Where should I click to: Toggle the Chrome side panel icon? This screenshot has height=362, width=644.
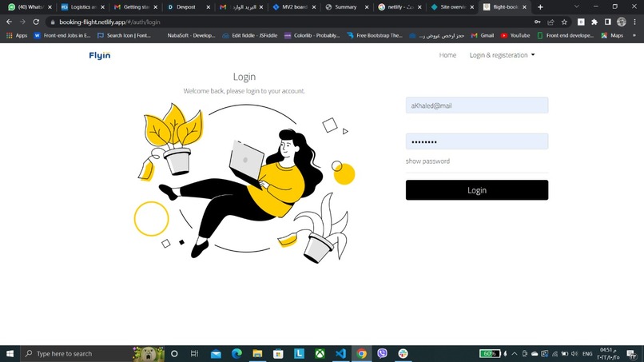click(608, 22)
